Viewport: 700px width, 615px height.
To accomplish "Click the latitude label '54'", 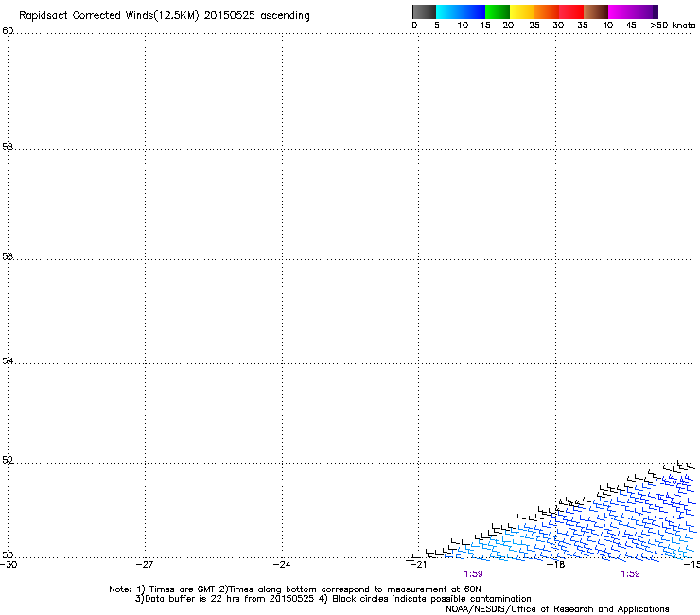I will (8, 360).
